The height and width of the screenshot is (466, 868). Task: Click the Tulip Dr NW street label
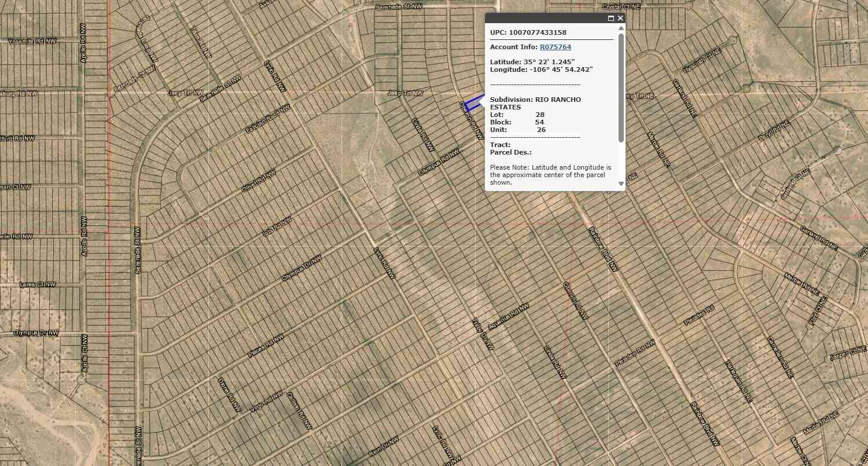(x=483, y=334)
